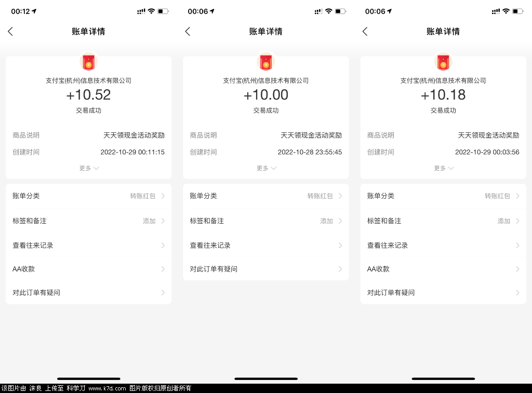Go back from the +10.52 bill details
The width and height of the screenshot is (532, 393).
coord(10,32)
